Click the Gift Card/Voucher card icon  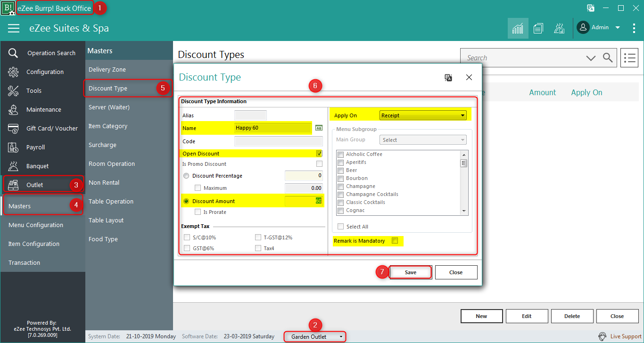(x=13, y=129)
